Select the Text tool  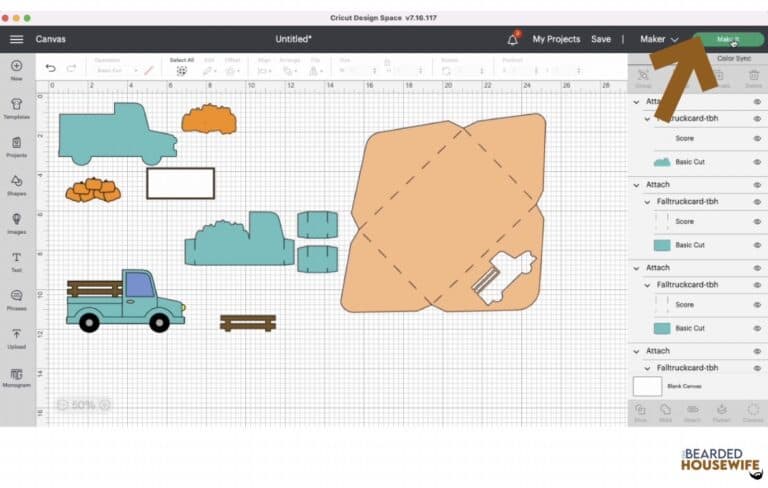point(16,261)
